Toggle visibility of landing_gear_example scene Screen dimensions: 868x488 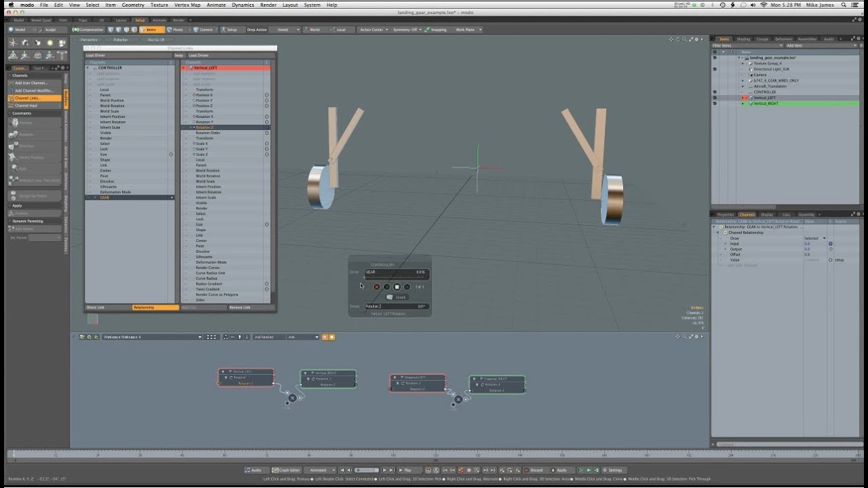[715, 58]
